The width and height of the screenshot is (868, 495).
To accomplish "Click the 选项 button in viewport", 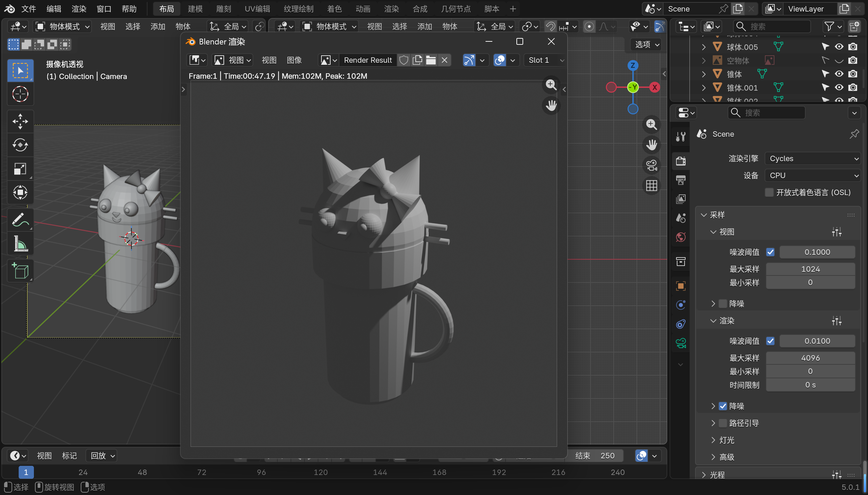I will (x=647, y=44).
